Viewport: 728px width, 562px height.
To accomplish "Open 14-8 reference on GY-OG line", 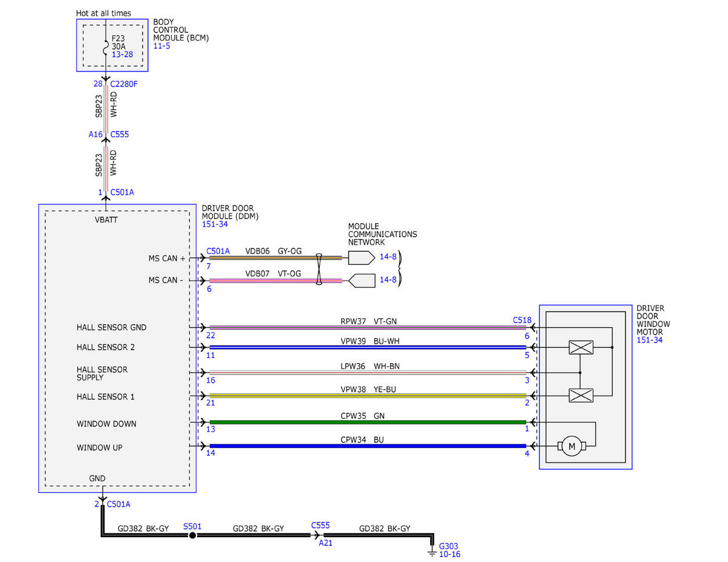I will (388, 257).
